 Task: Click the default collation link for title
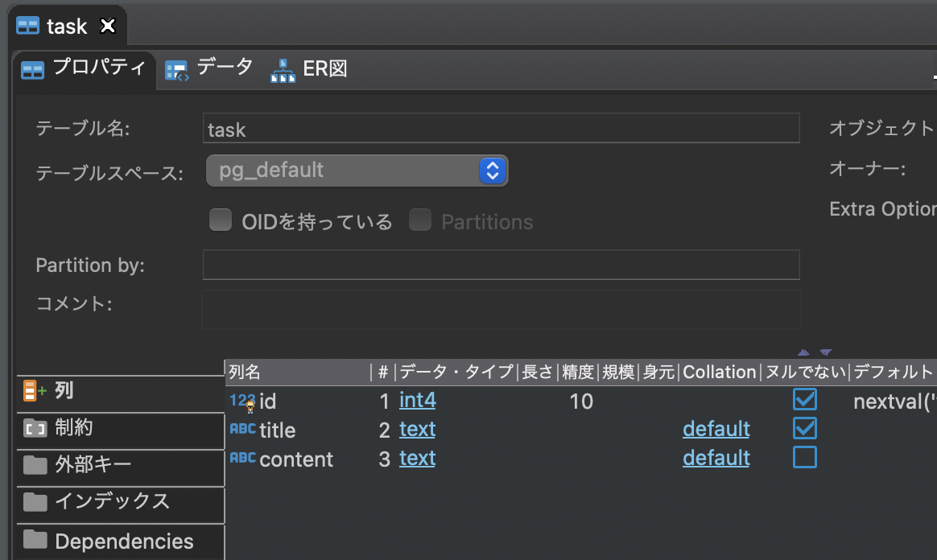716,429
